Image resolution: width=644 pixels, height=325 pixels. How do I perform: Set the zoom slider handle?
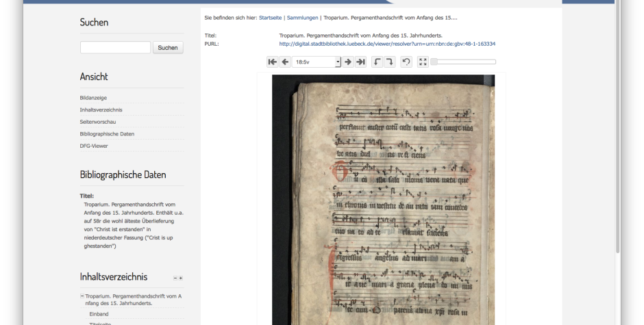click(434, 62)
